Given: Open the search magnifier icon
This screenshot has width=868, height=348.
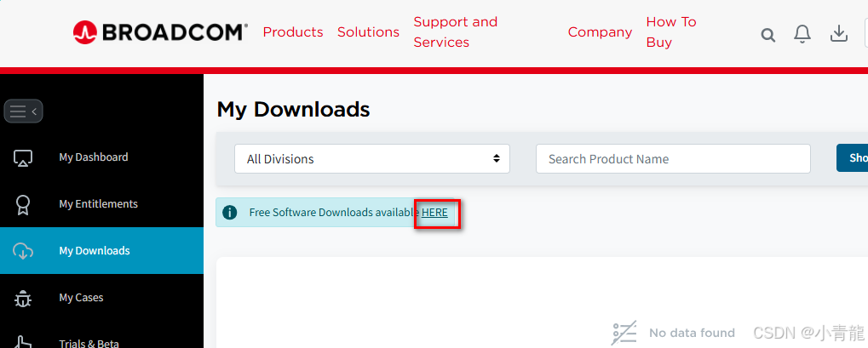Looking at the screenshot, I should click(767, 36).
